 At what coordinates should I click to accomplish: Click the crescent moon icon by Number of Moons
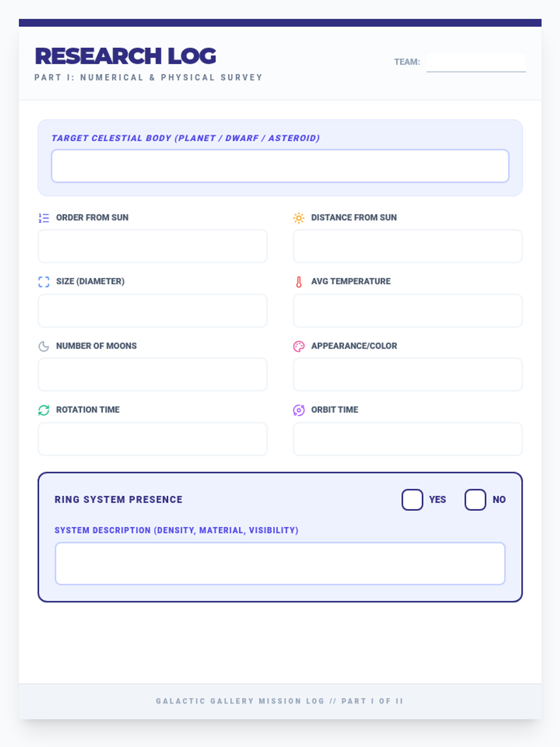44,346
